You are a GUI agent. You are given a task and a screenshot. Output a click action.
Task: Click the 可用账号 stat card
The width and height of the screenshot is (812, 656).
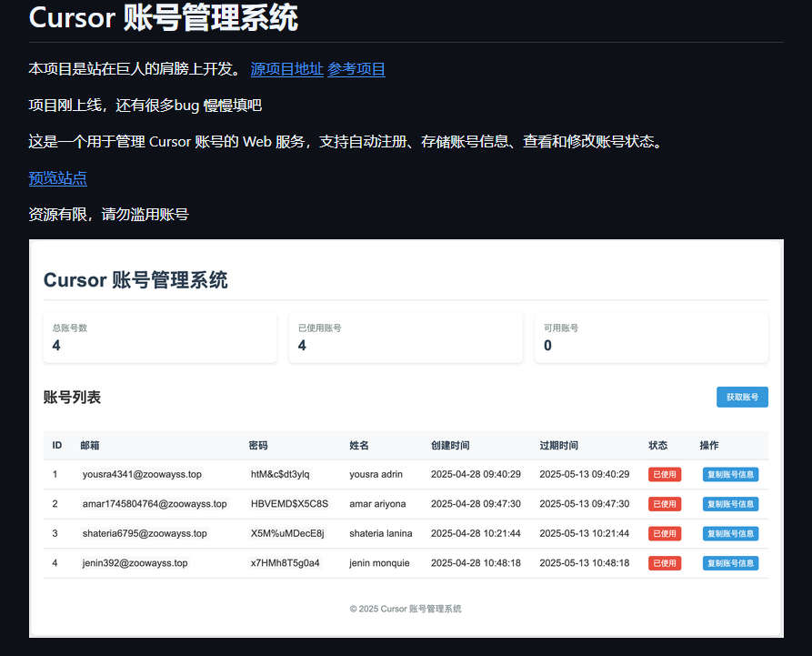click(x=651, y=338)
